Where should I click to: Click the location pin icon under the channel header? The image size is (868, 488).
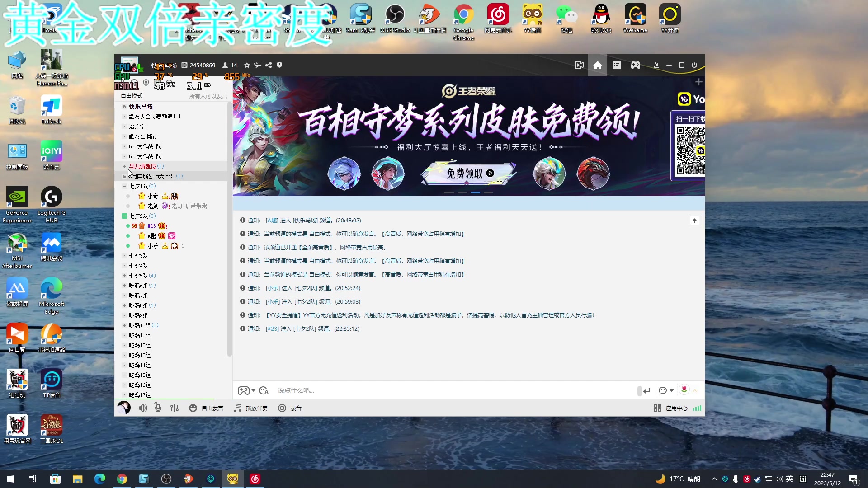[146, 83]
